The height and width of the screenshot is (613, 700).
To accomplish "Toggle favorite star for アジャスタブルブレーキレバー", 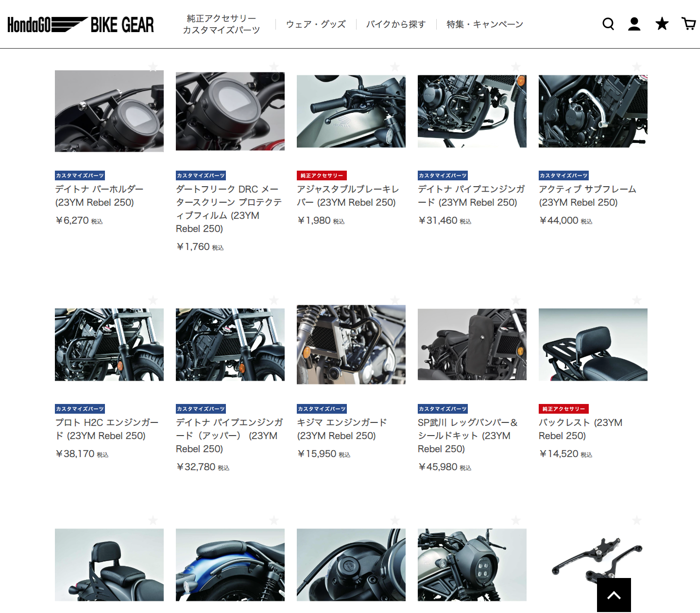I will point(395,67).
